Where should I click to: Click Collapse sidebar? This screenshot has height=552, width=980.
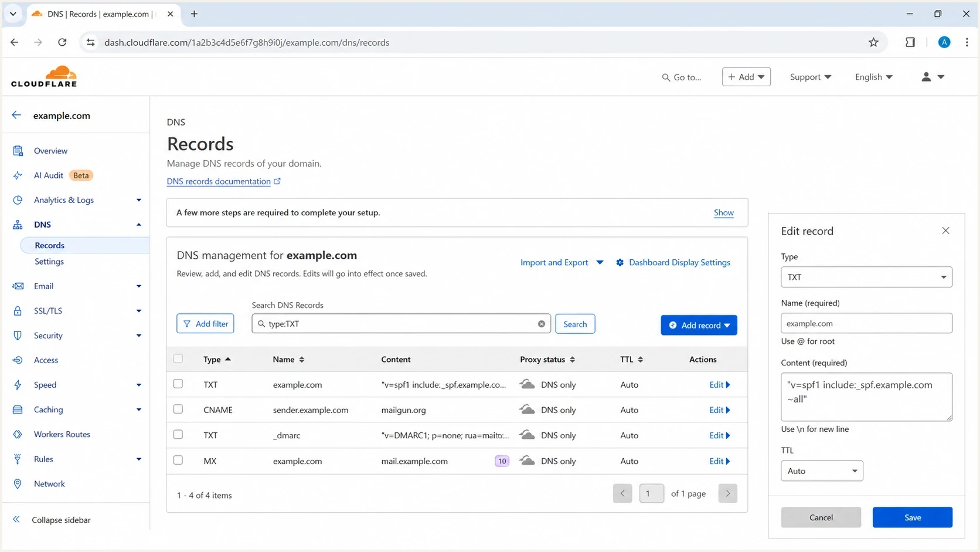pyautogui.click(x=52, y=520)
